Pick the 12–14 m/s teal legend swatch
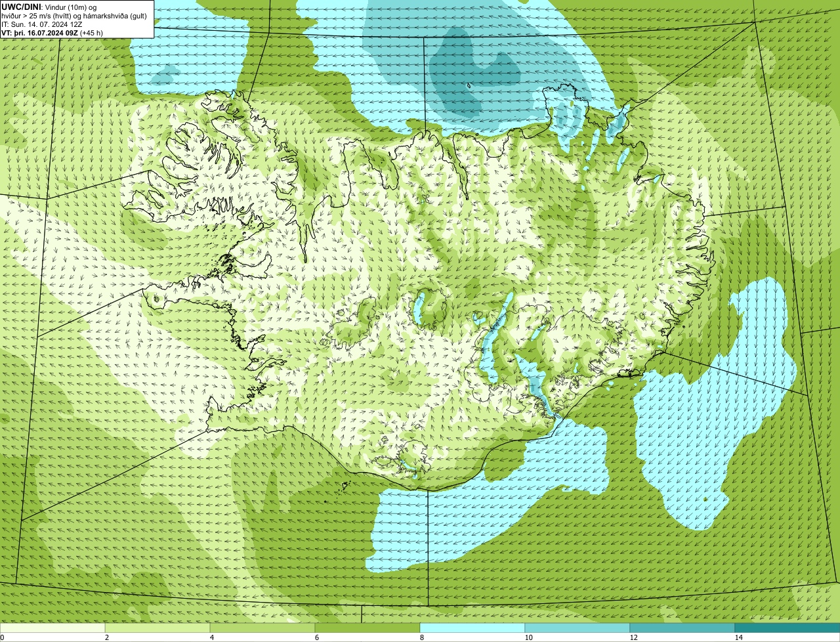Screen dimensions: 840x642 coord(682,628)
